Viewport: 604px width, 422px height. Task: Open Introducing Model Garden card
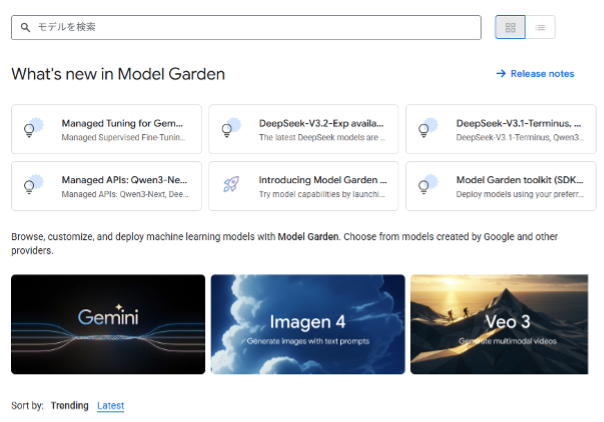[304, 186]
